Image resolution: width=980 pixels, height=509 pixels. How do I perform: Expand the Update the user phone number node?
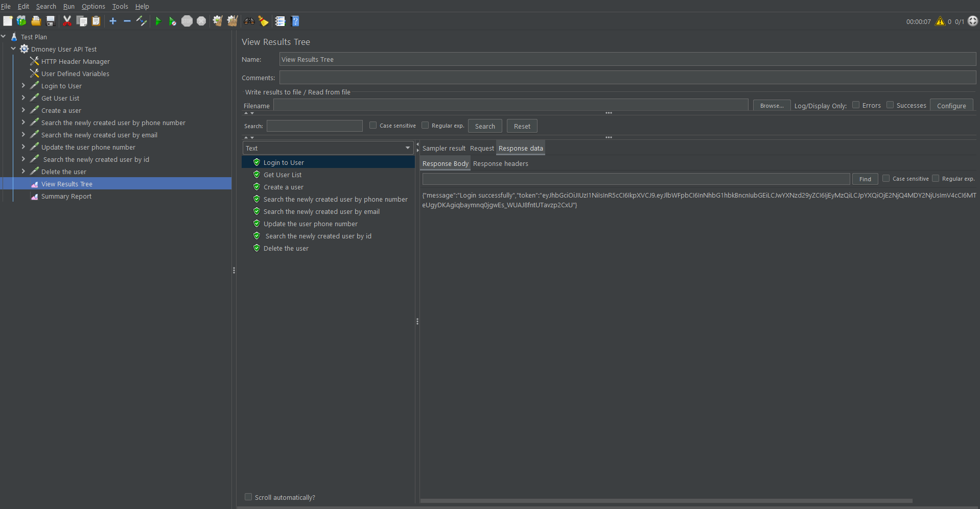click(24, 147)
